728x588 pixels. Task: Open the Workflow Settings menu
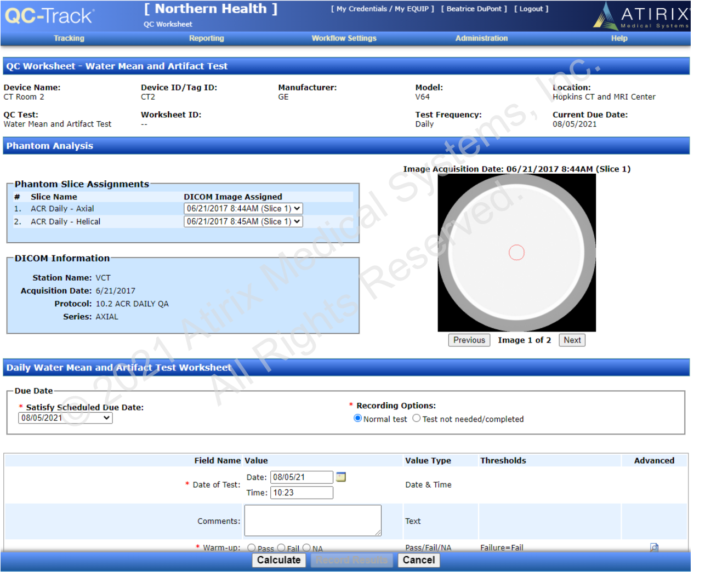pyautogui.click(x=344, y=38)
